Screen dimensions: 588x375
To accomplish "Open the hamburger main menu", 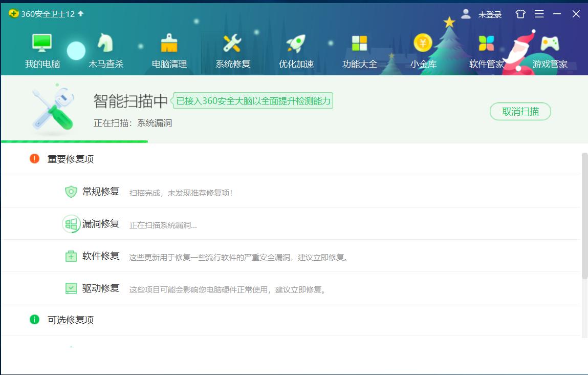I will point(539,14).
